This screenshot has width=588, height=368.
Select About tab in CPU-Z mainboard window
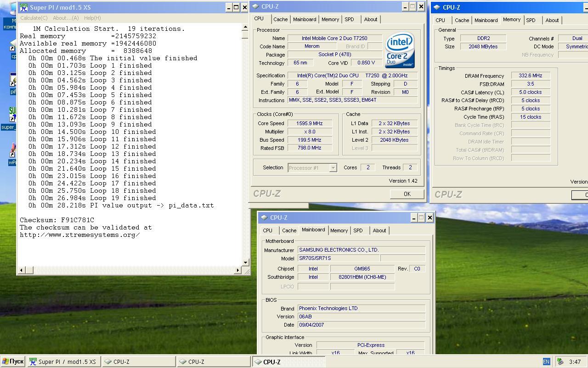(x=379, y=230)
